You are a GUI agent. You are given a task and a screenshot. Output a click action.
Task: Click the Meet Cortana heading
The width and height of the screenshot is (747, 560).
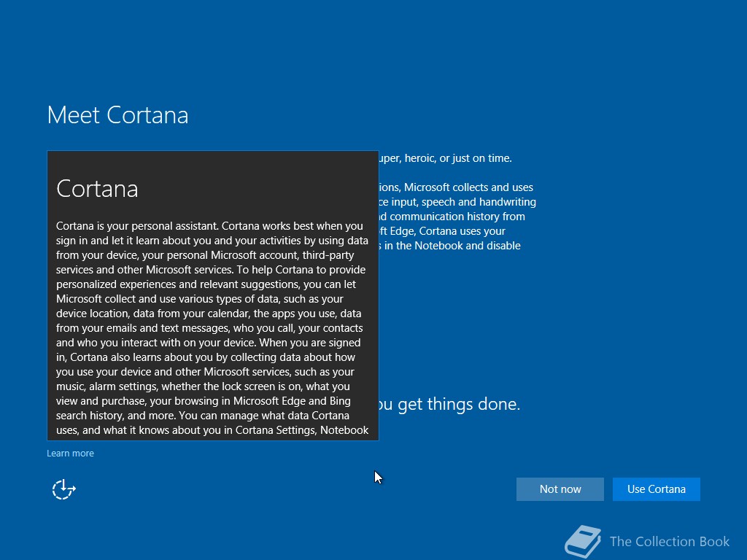[x=117, y=115]
